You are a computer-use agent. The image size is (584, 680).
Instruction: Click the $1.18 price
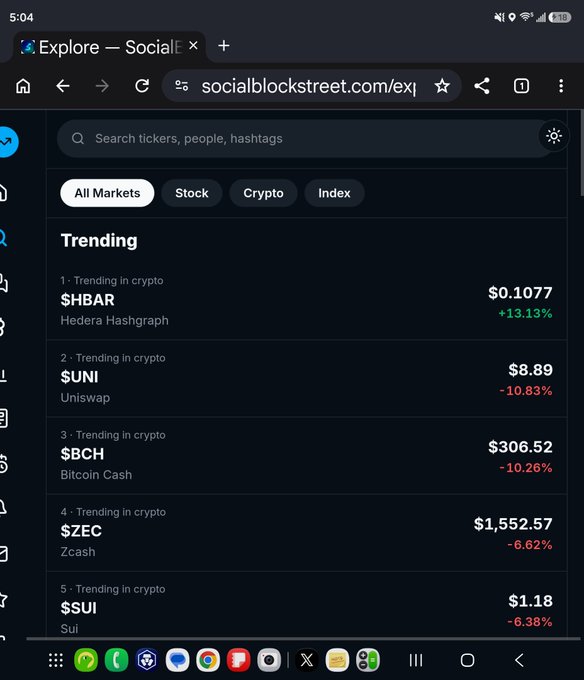[531, 601]
